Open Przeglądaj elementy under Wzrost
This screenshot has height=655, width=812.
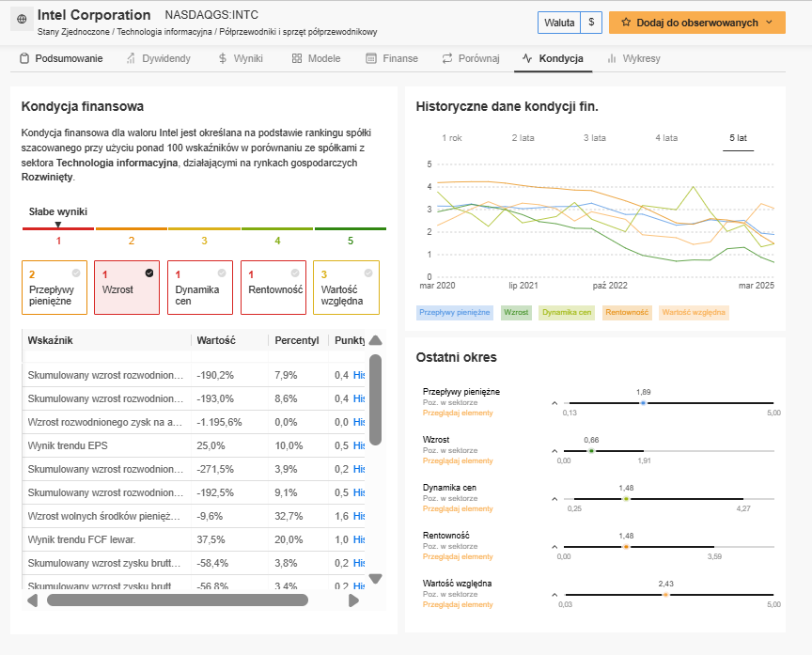[458, 460]
